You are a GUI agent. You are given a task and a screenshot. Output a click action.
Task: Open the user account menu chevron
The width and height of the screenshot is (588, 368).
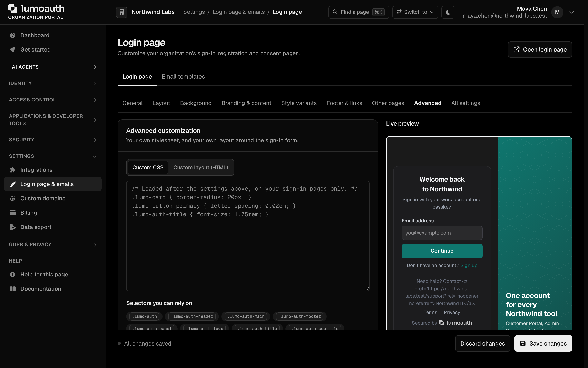572,12
